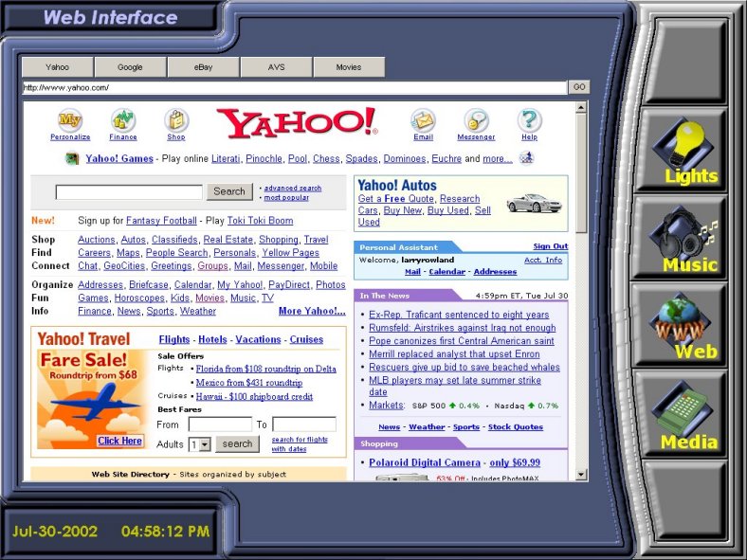The image size is (747, 560).
Task: Focus the Yahoo search text field
Action: pos(129,192)
